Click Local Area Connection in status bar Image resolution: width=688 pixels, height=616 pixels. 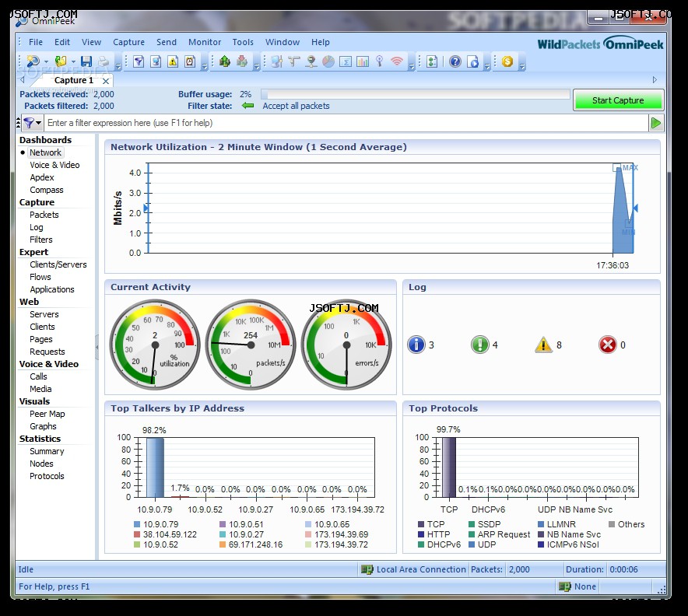click(413, 569)
